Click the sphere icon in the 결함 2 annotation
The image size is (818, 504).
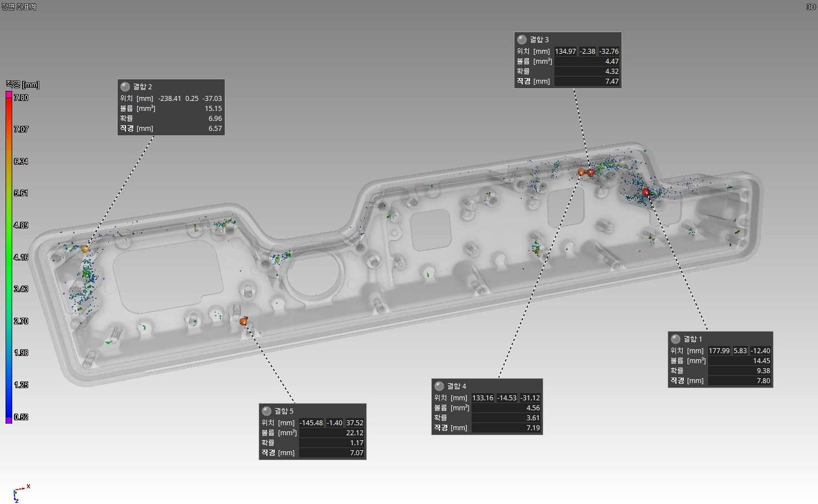(x=125, y=86)
